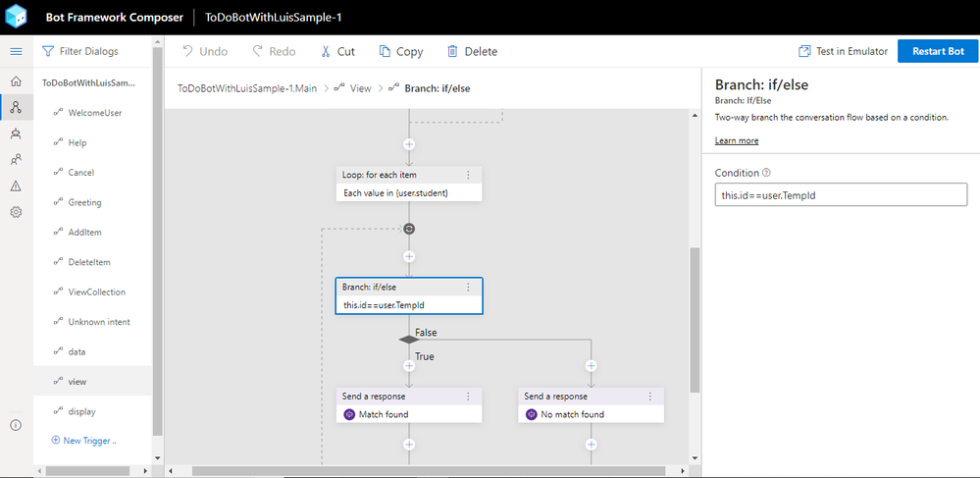Click the info icon in the sidebar
The height and width of the screenshot is (478, 980).
pos(17,425)
